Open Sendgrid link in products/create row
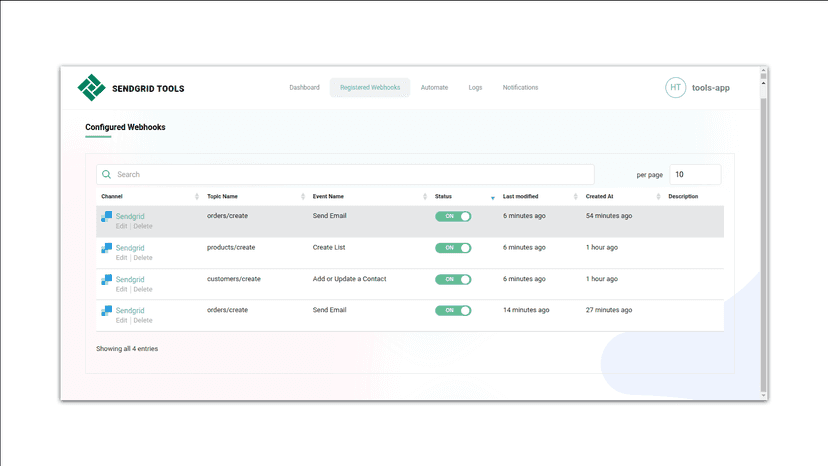This screenshot has height=466, width=828. (130, 248)
